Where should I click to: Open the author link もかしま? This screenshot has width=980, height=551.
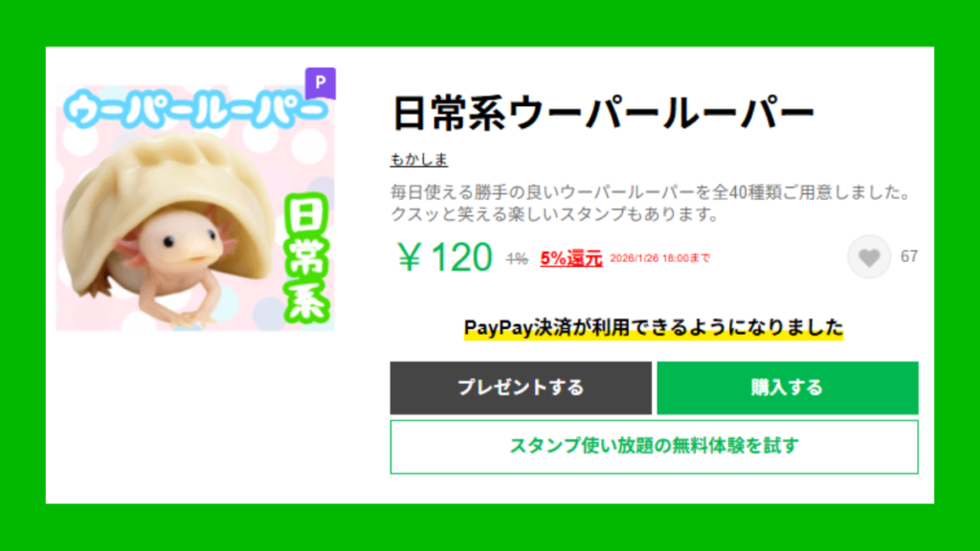point(419,160)
